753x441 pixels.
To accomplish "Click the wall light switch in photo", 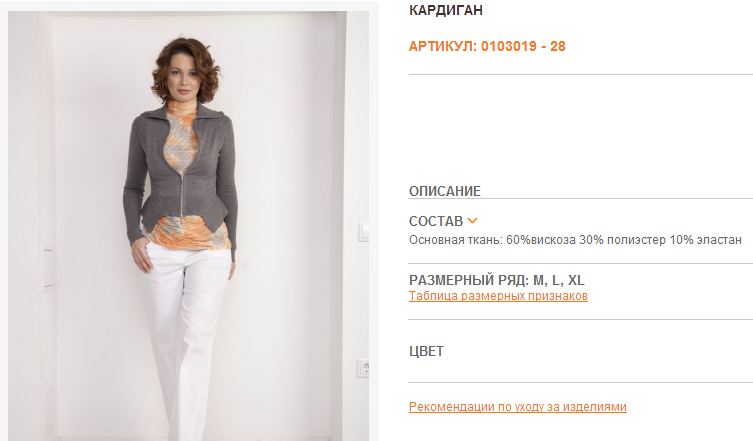I will tap(364, 232).
